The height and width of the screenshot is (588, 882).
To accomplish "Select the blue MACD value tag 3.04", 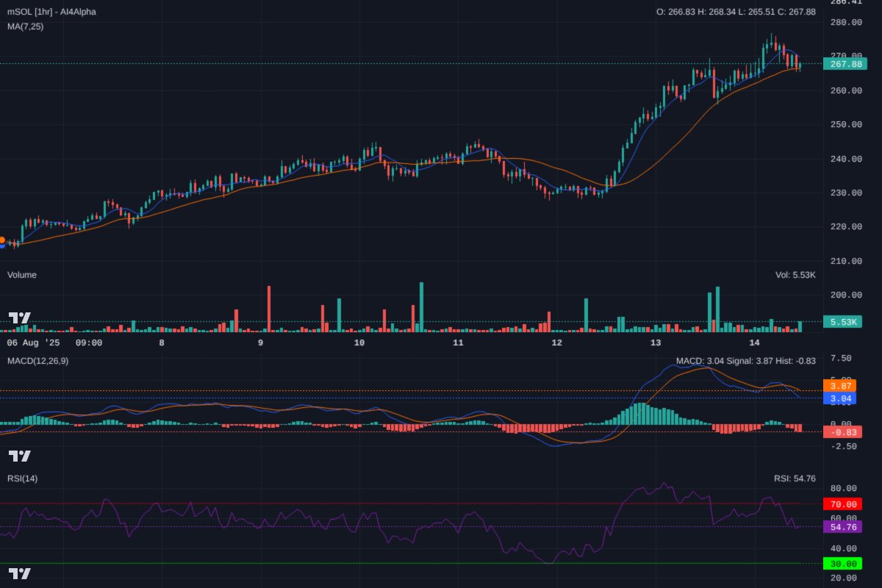I will 839,397.
